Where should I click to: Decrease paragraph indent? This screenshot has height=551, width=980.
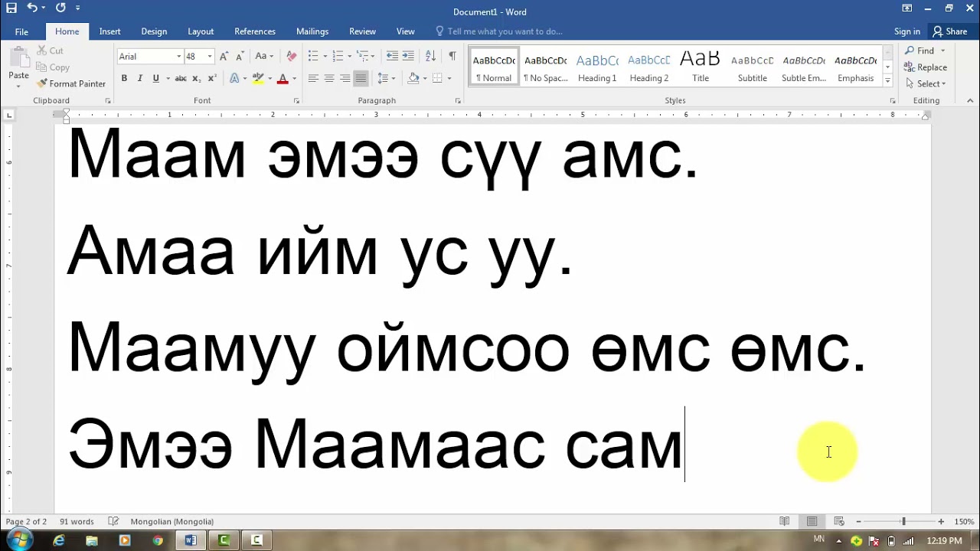coord(392,56)
